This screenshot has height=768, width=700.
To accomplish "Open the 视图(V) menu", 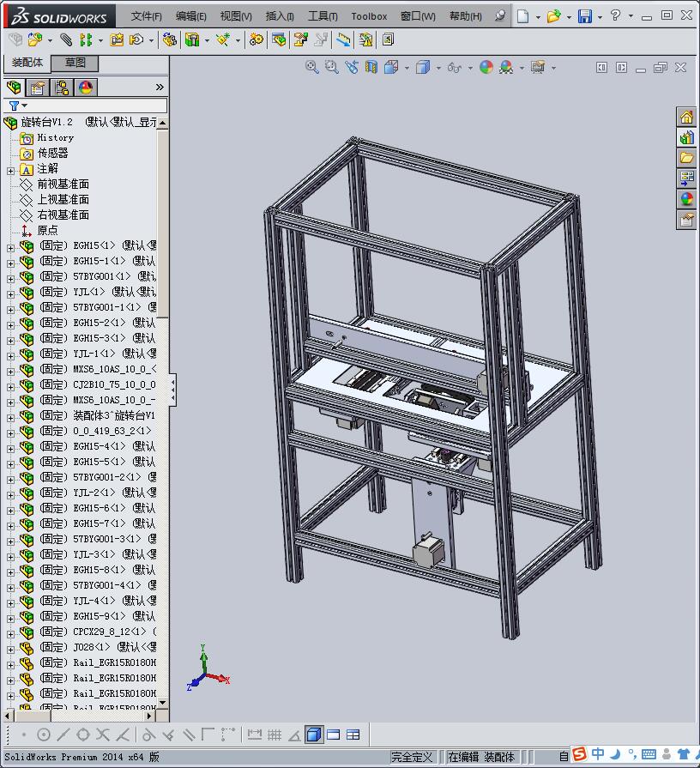I will 236,16.
